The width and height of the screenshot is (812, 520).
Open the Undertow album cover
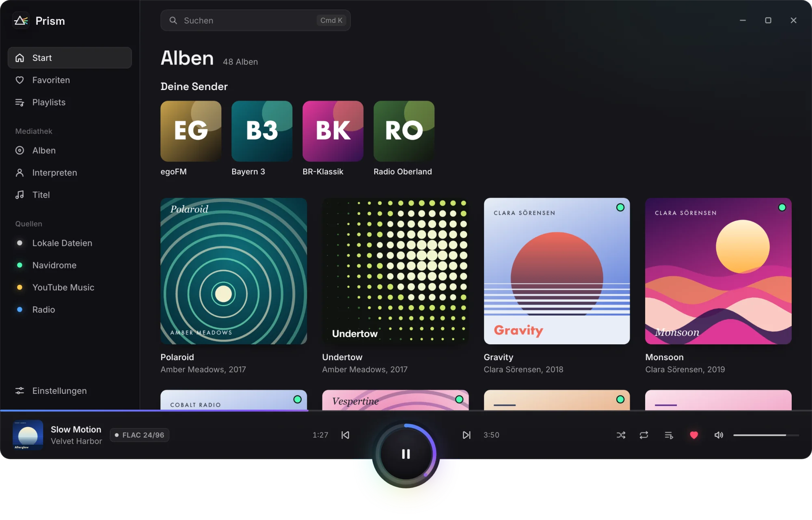tap(395, 271)
